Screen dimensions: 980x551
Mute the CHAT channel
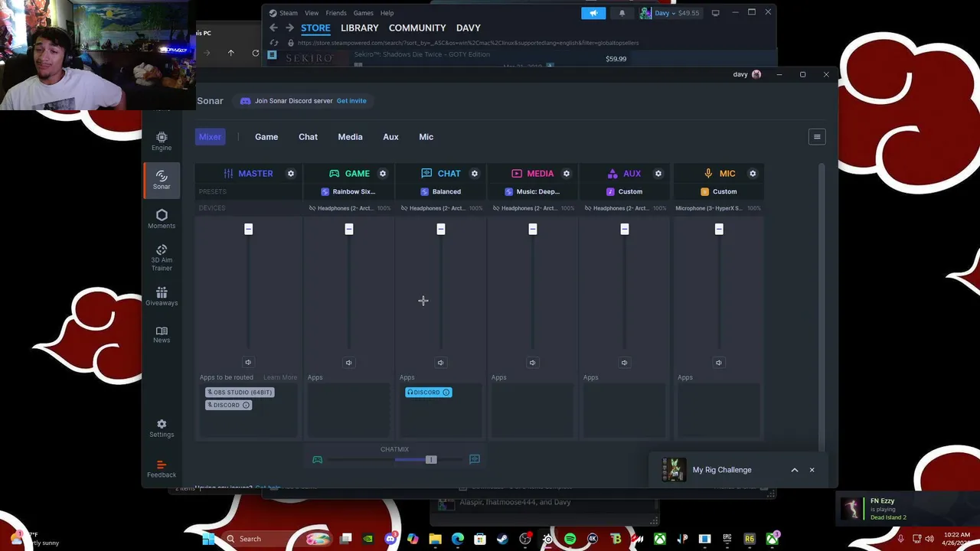(440, 363)
